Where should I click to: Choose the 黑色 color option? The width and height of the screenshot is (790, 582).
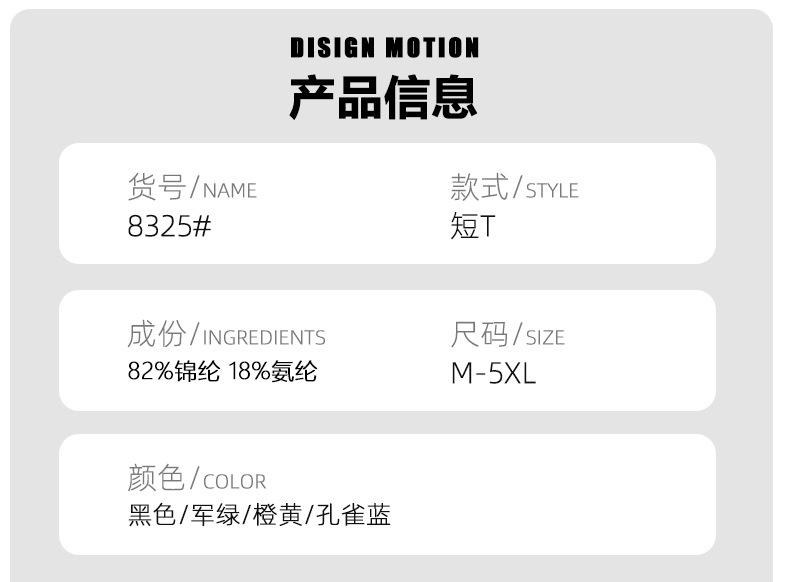[151, 515]
